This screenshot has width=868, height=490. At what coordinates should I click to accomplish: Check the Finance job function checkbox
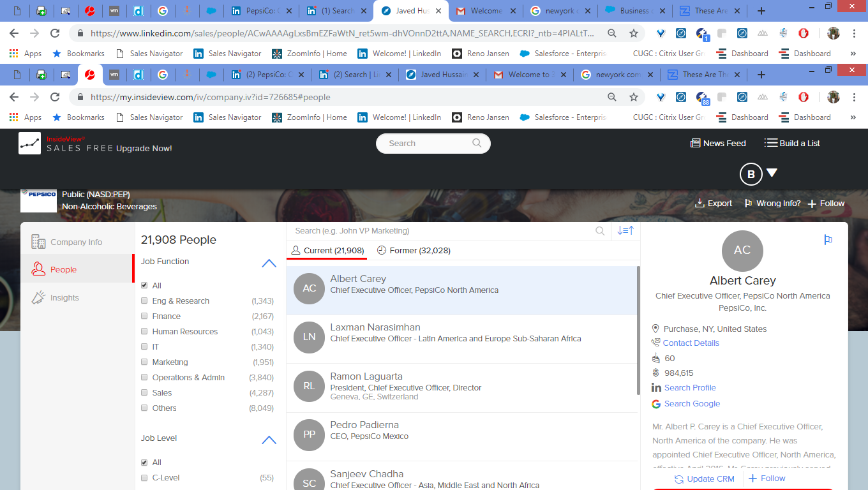point(144,316)
